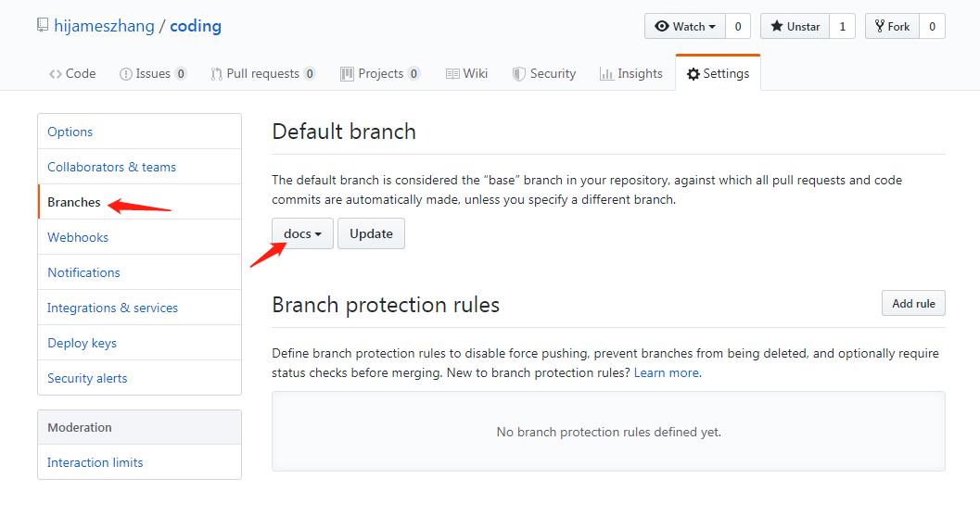Click the repository book icon beside hijameszhang
This screenshot has width=980, height=516.
(43, 26)
